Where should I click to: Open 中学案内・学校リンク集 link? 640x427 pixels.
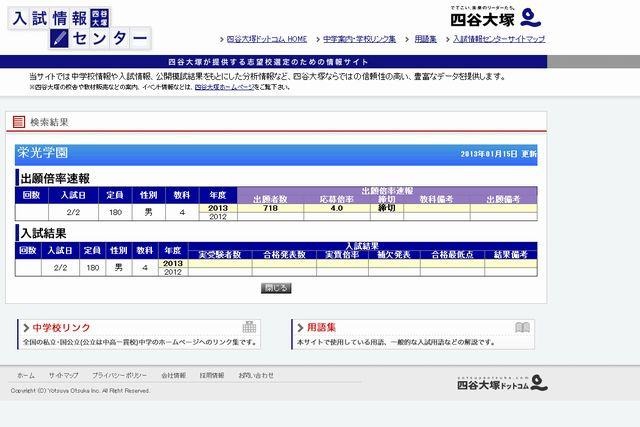pyautogui.click(x=359, y=39)
